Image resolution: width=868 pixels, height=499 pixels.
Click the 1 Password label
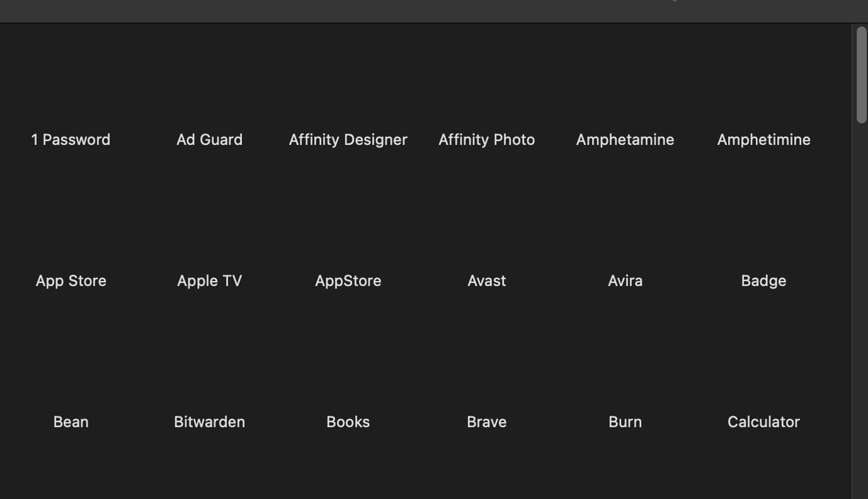tap(71, 139)
